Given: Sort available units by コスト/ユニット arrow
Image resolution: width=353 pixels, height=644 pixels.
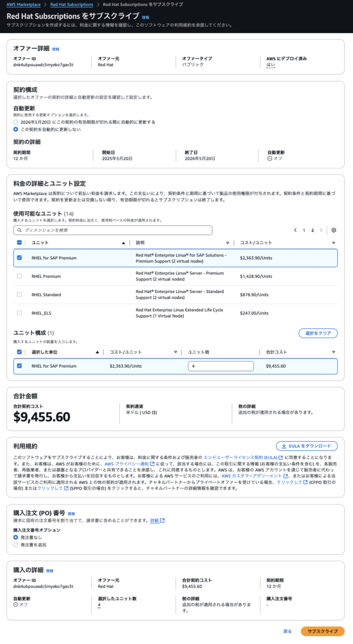Looking at the screenshot, I should (x=333, y=243).
